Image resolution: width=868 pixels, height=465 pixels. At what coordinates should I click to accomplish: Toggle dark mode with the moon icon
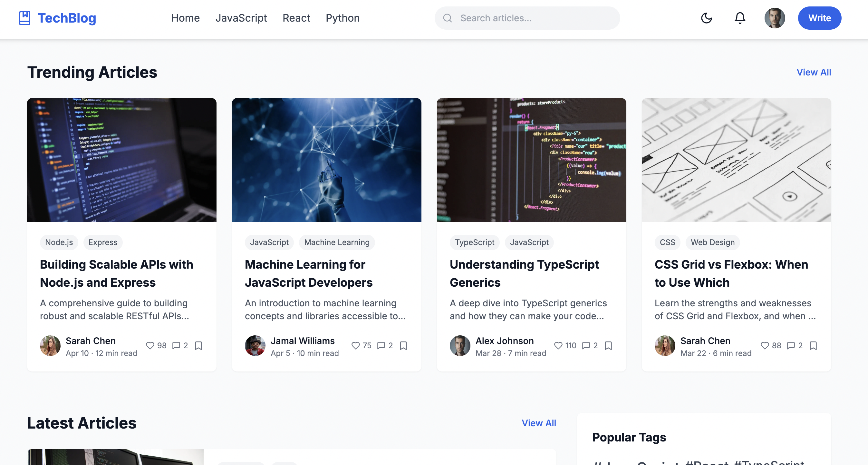pos(706,18)
